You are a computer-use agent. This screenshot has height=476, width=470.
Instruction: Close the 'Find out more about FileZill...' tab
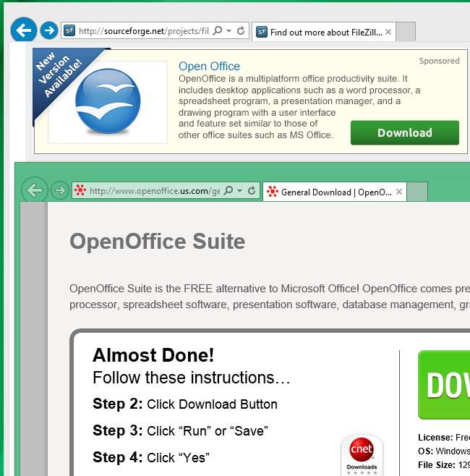click(388, 32)
